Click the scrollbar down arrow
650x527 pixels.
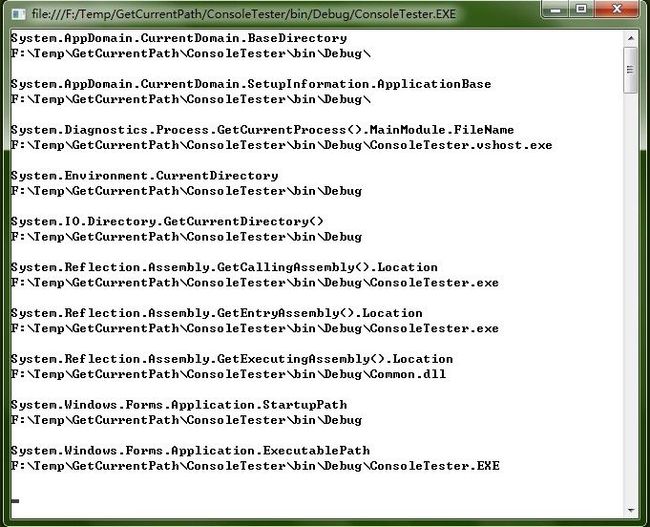[631, 510]
